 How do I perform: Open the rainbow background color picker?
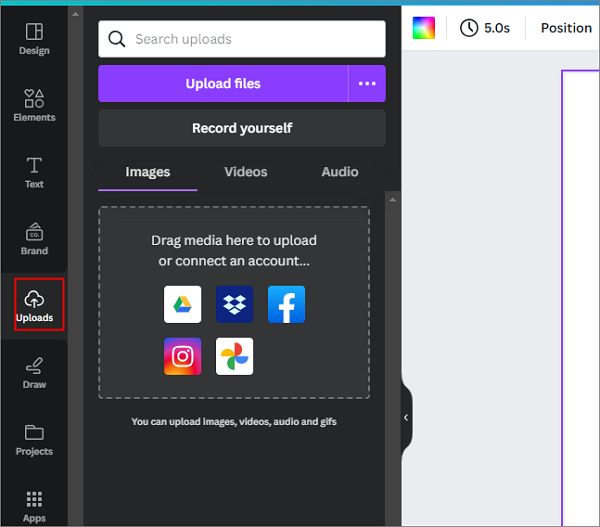pyautogui.click(x=424, y=28)
